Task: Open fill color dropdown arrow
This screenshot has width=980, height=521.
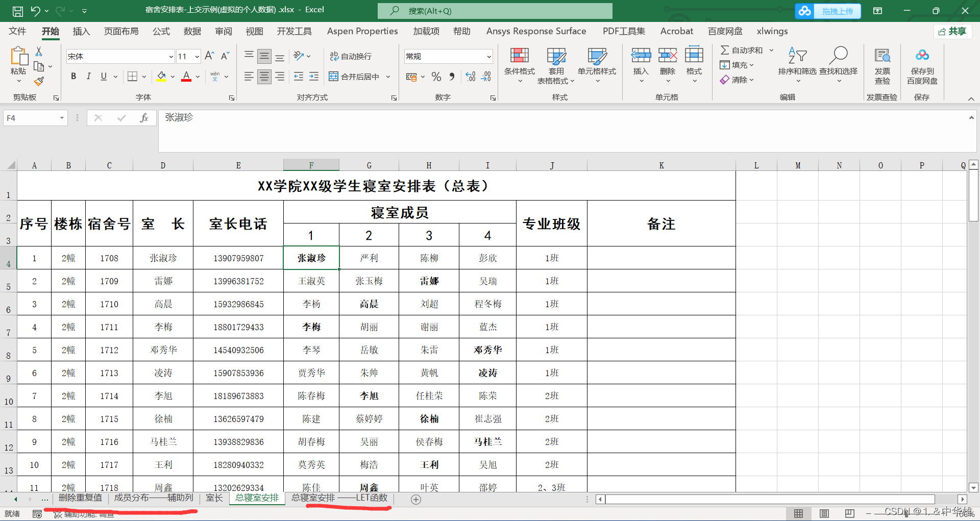Action: [x=173, y=77]
